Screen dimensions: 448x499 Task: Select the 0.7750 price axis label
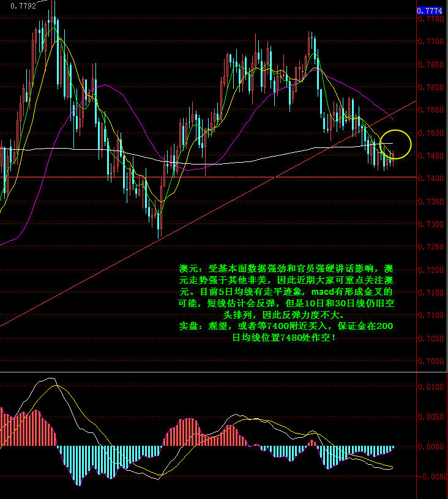click(431, 19)
